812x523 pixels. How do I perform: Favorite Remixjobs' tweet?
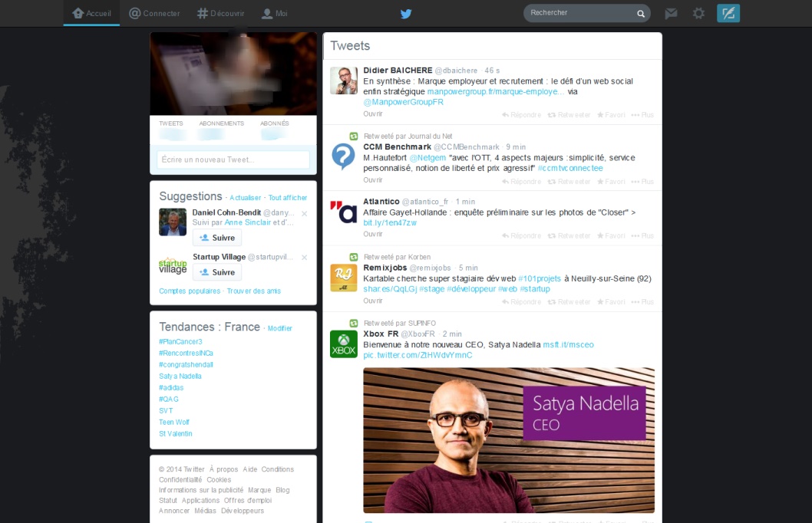click(x=611, y=301)
